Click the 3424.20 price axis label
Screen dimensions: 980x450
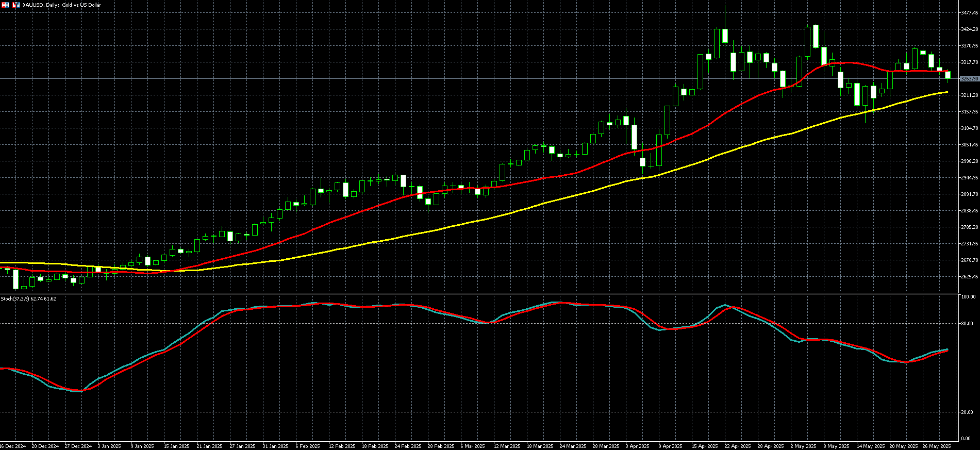point(969,29)
